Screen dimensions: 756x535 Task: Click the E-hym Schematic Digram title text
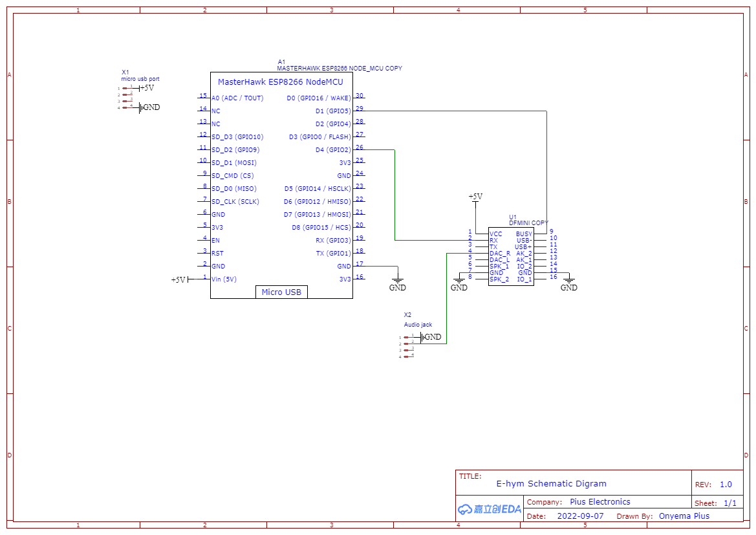(551, 484)
